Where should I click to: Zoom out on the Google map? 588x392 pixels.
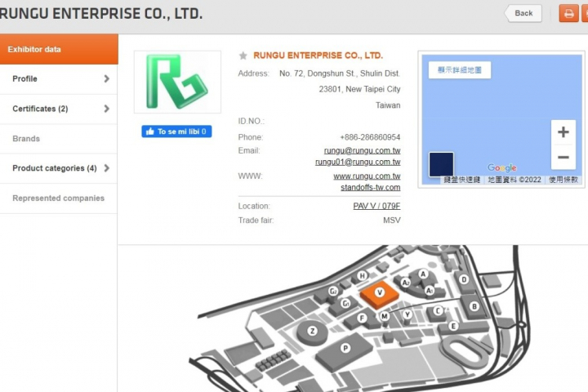coord(563,157)
